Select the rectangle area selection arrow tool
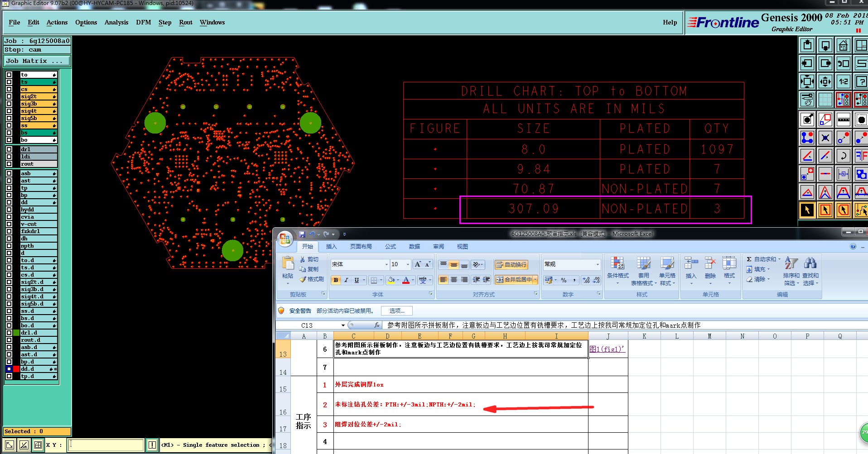Viewport: 868px width, 454px height. [825, 210]
